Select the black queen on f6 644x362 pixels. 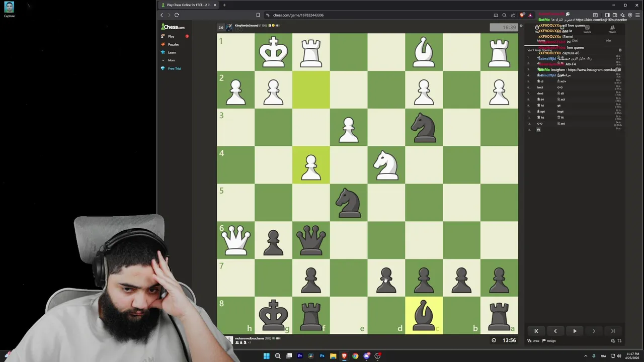pyautogui.click(x=311, y=240)
